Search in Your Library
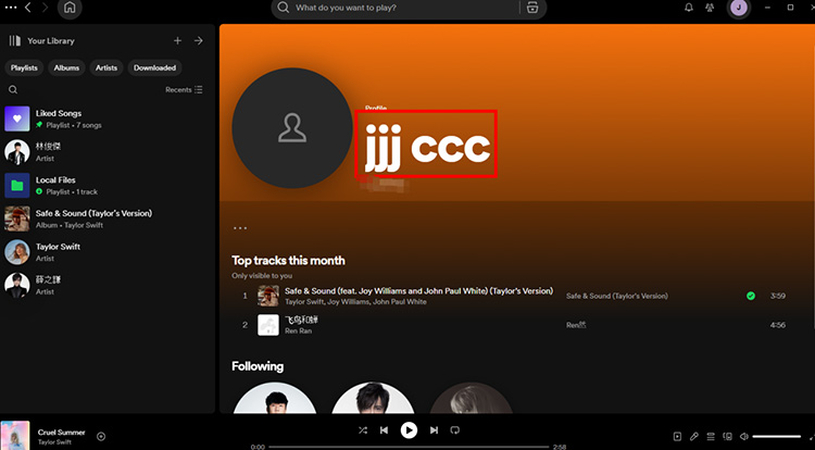This screenshot has width=815, height=450. point(13,90)
